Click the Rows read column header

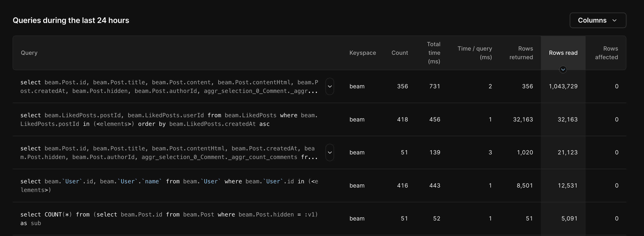pos(563,53)
